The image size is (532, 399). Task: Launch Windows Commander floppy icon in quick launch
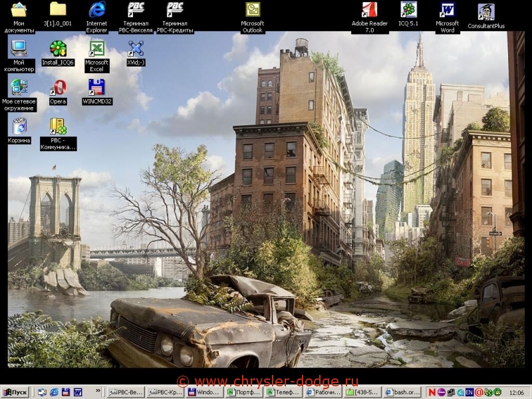coord(66,392)
